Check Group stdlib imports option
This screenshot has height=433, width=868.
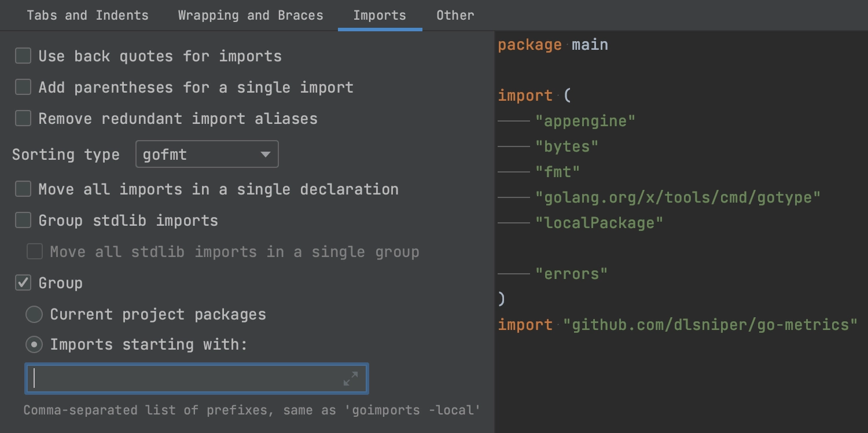23,221
